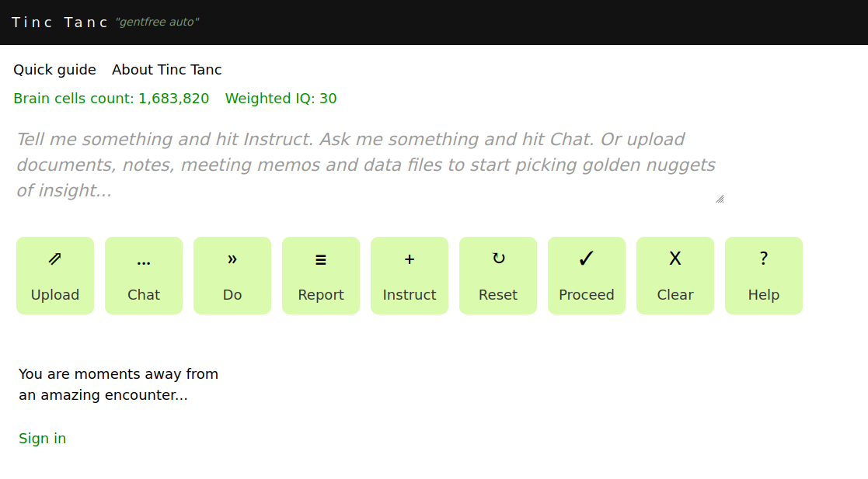The height and width of the screenshot is (479, 868).
Task: Open Help question mark button
Action: point(764,276)
